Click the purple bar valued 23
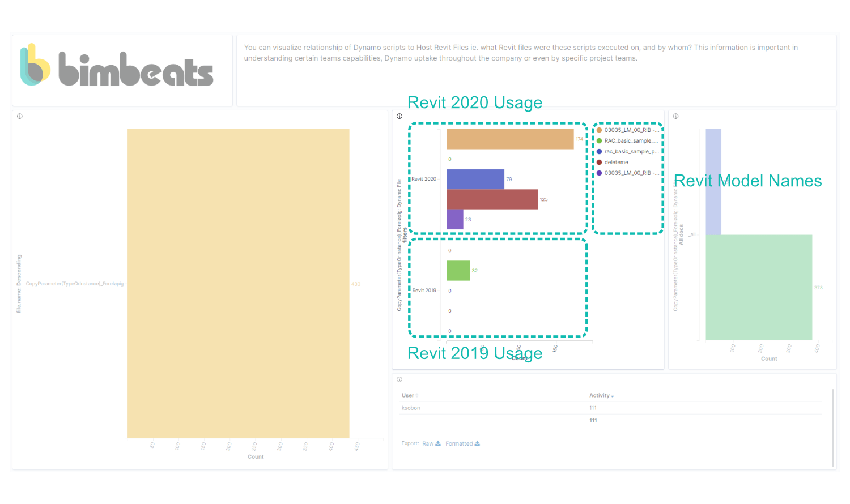This screenshot has width=850, height=504. pyautogui.click(x=455, y=219)
